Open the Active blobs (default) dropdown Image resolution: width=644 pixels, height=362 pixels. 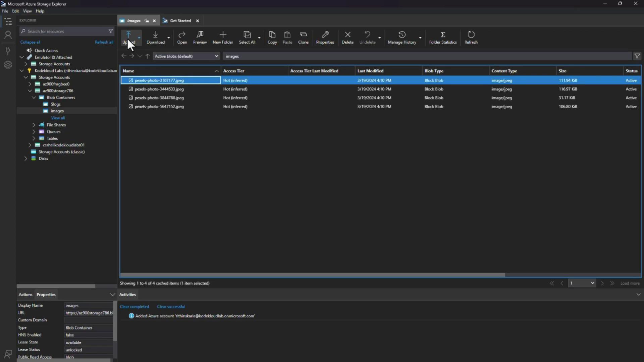[x=186, y=56]
